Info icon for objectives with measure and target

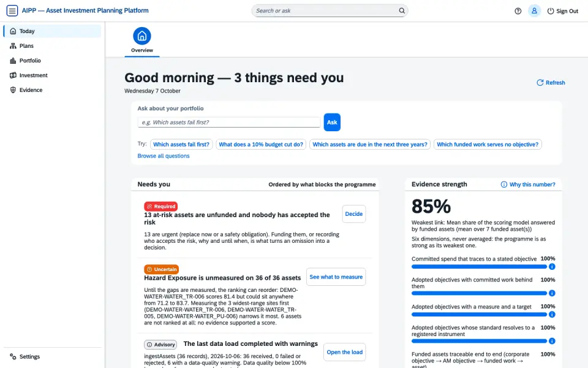click(x=552, y=314)
